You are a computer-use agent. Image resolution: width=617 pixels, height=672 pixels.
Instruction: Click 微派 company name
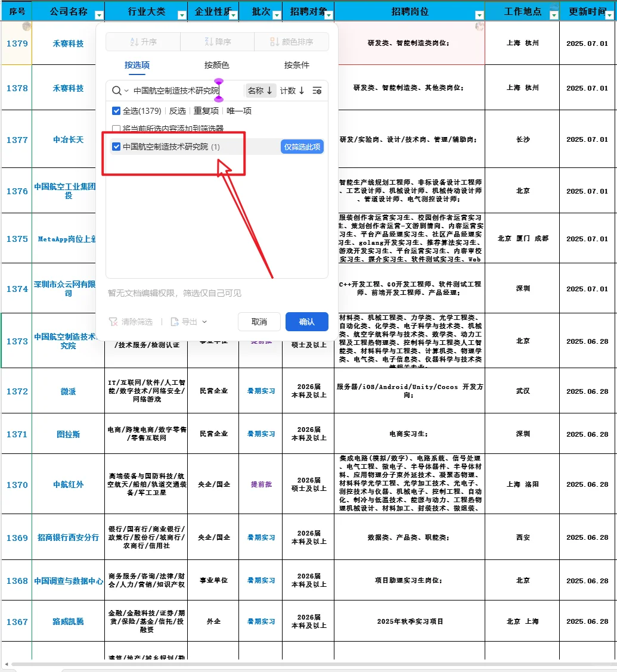[x=68, y=391]
